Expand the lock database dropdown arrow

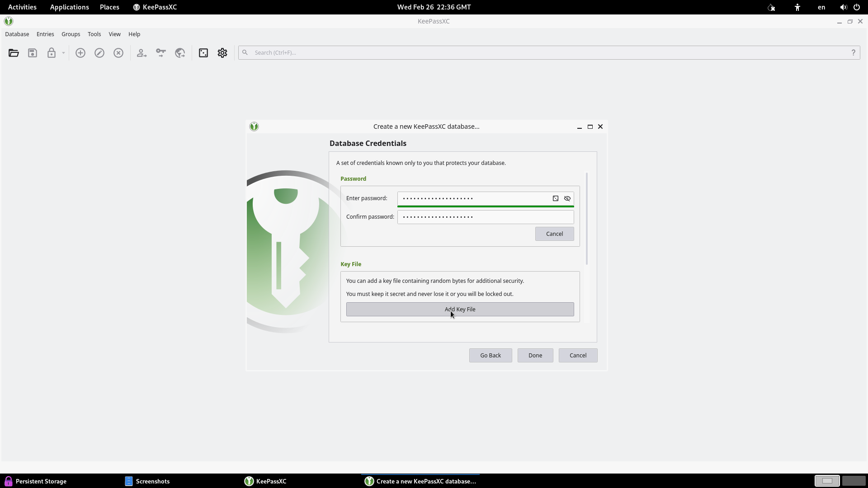pos(63,53)
